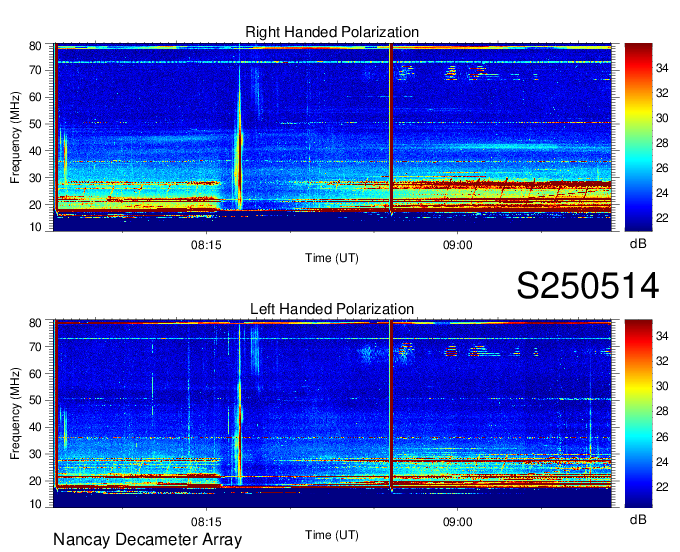
Task: Click the 80 MHz tick on Right Handed plot
Action: pos(35,46)
